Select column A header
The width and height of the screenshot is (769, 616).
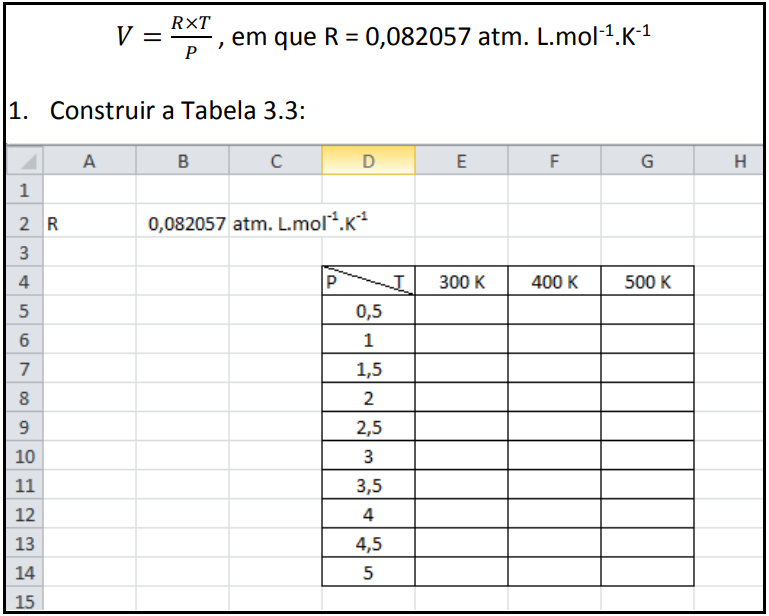88,161
